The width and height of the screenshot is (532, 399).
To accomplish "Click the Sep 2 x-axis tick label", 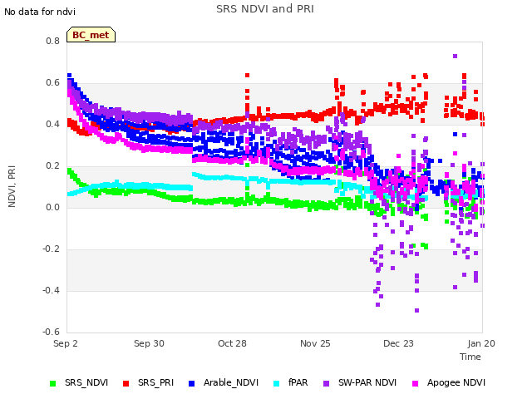I will pos(66,343).
